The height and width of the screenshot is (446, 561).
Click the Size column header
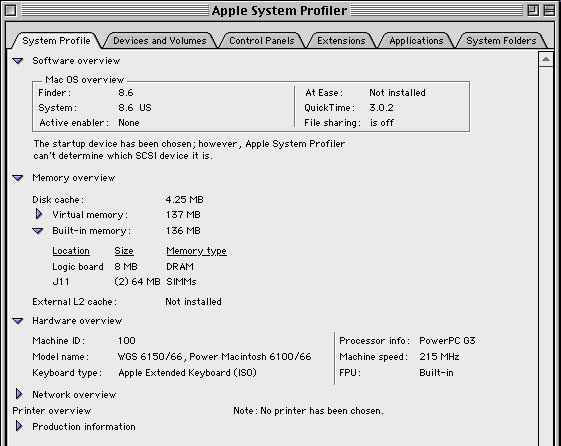[x=124, y=251]
